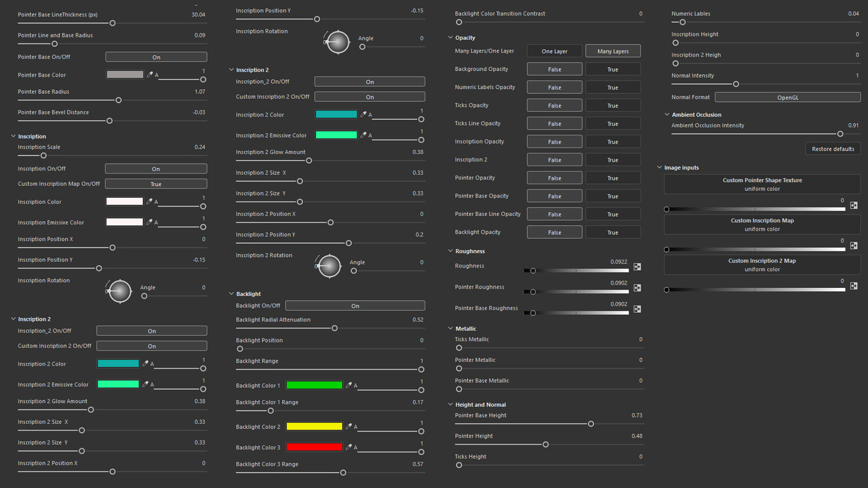This screenshot has height=488, width=868.
Task: Click the Backlight Radial Attenuation slider handle
Action: (334, 328)
